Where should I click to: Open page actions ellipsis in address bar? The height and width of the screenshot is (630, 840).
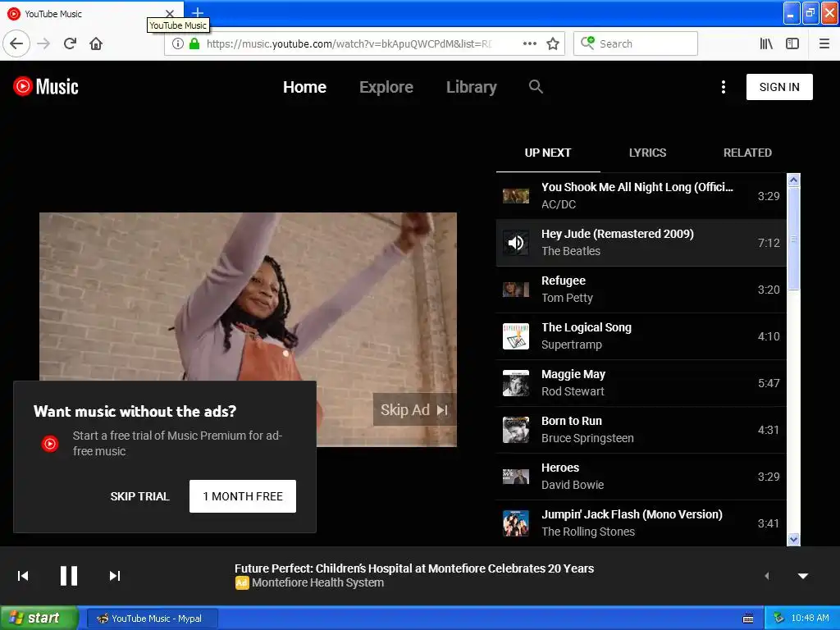coord(529,43)
